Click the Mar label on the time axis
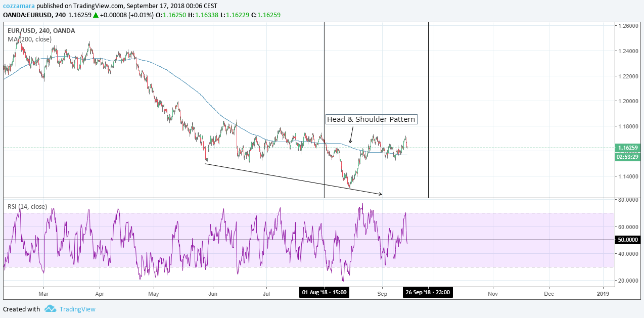Viewport: 644px width, 318px height. point(43,293)
